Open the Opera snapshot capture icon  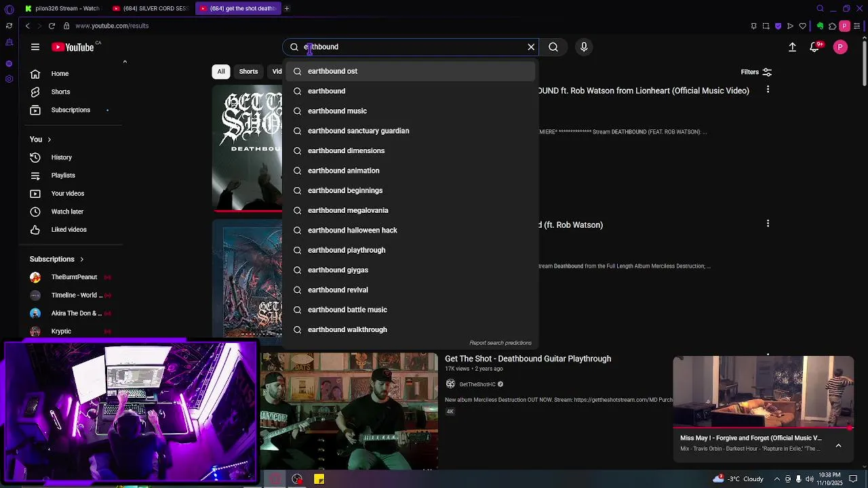(x=766, y=26)
